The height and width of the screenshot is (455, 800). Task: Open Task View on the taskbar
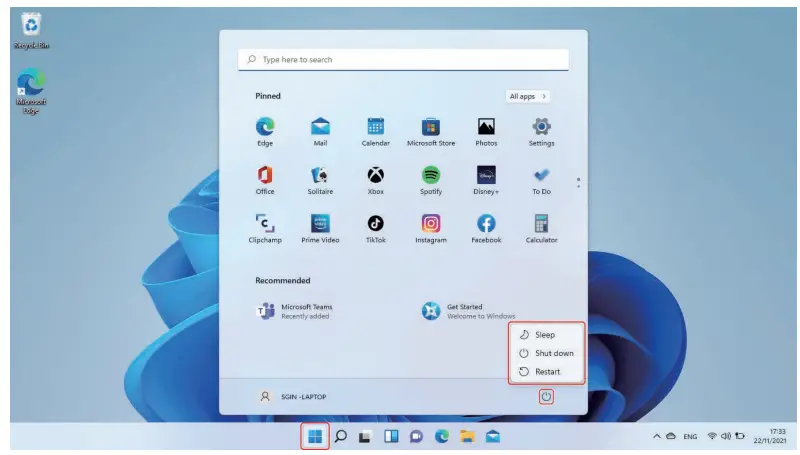coord(365,437)
